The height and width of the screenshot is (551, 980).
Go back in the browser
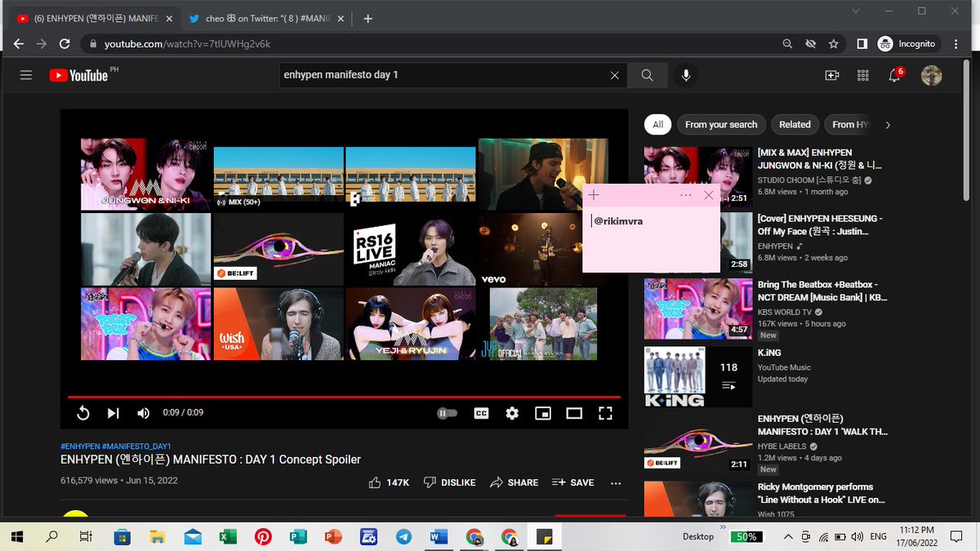coord(19,44)
